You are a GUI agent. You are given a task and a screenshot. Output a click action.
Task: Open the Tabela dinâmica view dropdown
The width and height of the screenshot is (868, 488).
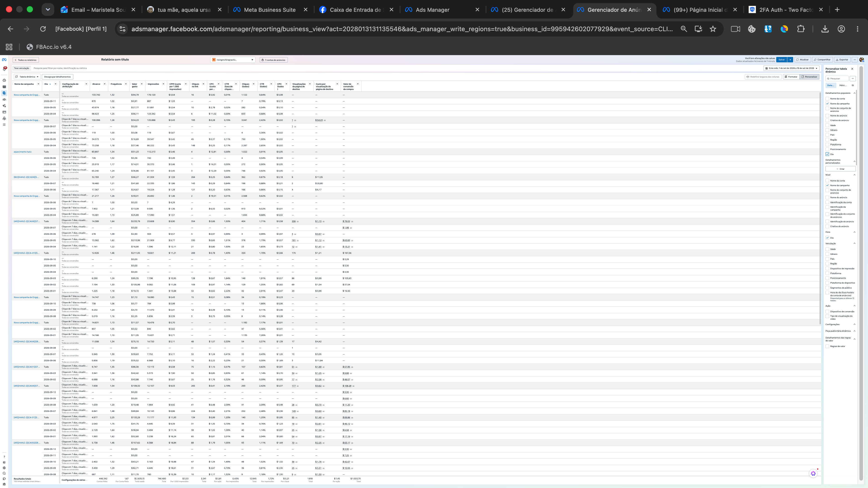click(27, 77)
